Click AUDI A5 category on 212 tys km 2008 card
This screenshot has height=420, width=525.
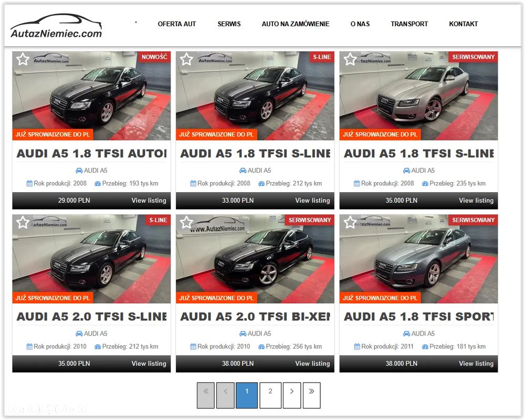click(x=259, y=171)
